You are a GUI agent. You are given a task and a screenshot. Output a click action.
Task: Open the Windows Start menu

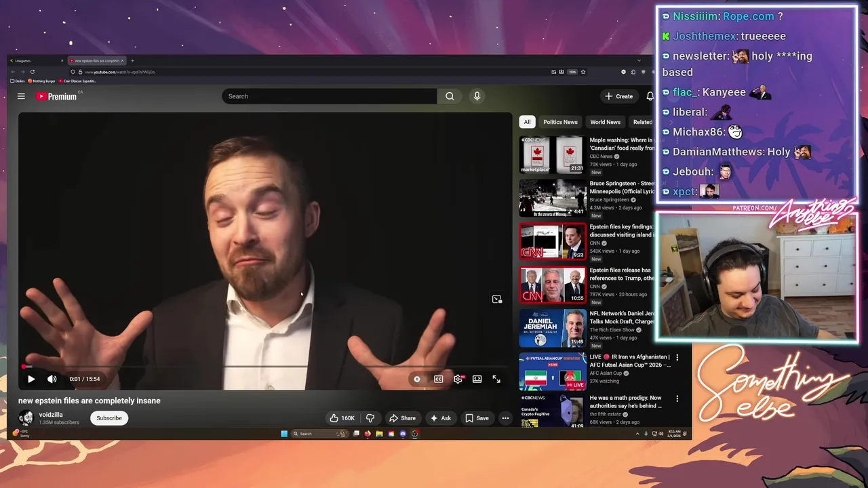[x=284, y=434]
